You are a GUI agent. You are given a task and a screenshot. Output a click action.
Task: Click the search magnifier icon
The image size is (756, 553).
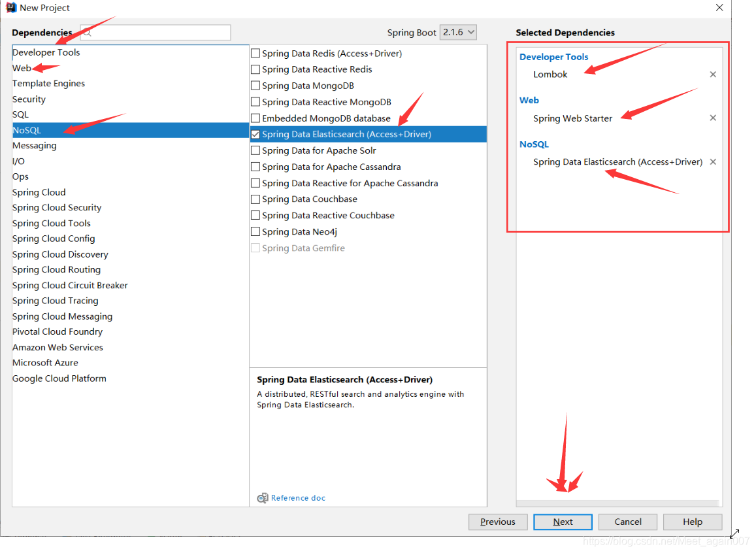point(88,33)
